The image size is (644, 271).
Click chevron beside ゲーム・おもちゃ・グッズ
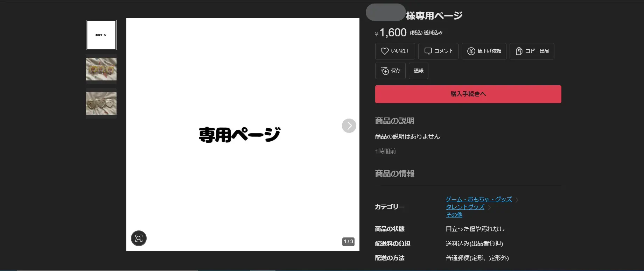pos(517,200)
